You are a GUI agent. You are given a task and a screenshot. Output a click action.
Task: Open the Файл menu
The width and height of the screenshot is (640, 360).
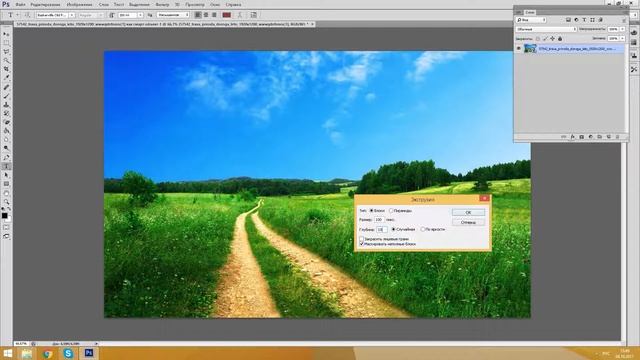pos(20,4)
